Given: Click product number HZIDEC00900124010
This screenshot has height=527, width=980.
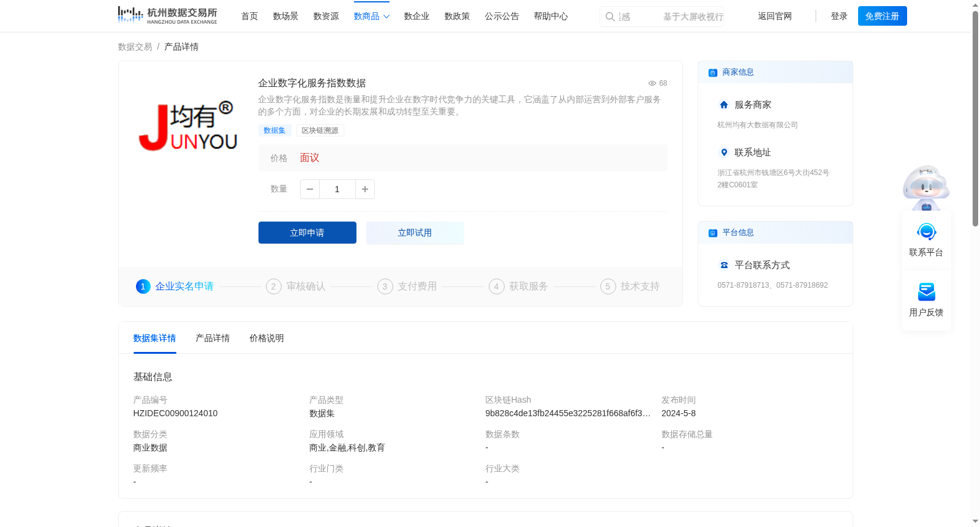Looking at the screenshot, I should click(176, 413).
